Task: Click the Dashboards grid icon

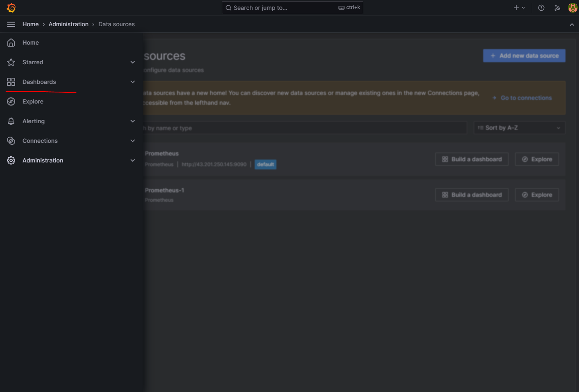Action: click(x=11, y=82)
